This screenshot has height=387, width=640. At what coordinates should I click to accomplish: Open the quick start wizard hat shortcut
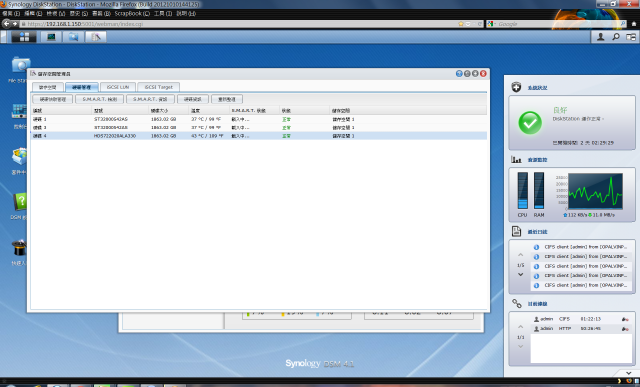[20, 252]
